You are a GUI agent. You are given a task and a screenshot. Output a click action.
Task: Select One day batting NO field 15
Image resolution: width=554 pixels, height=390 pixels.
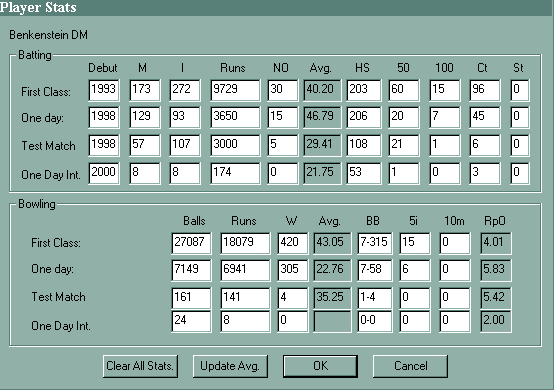pos(283,117)
